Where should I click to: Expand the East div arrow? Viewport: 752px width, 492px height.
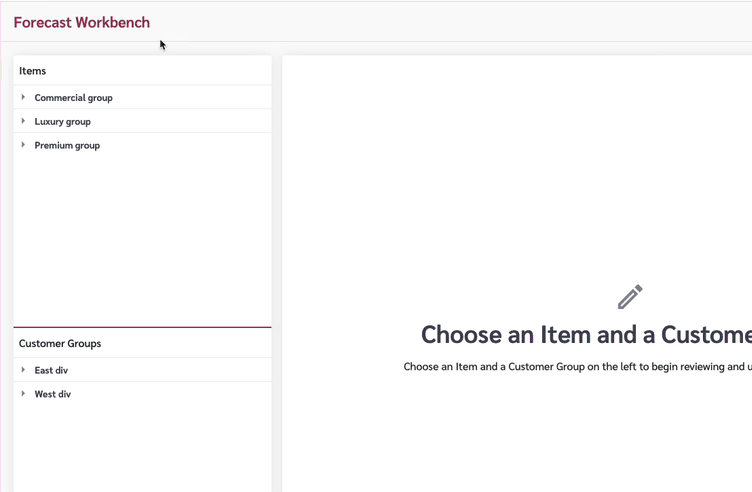pyautogui.click(x=23, y=370)
